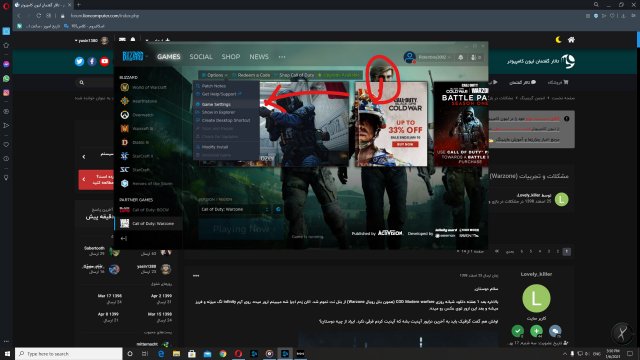Choose Create Desktop Shortcut
Image resolution: width=640 pixels, height=360 pixels.
pos(226,120)
